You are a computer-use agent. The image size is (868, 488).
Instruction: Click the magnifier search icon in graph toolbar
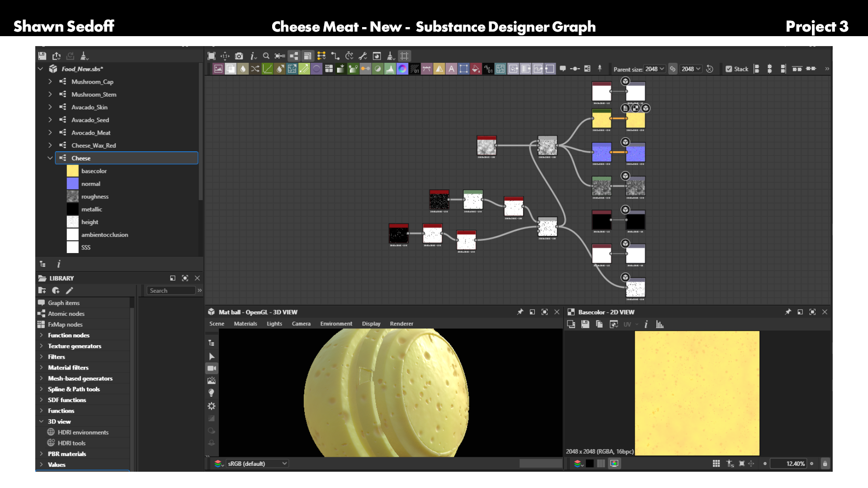pos(266,56)
